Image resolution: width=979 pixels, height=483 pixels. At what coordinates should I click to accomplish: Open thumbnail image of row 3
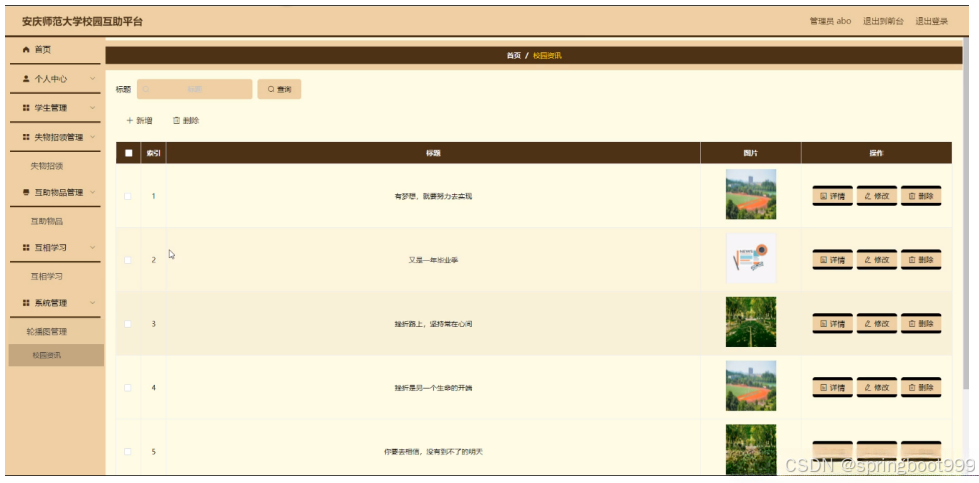pos(750,322)
